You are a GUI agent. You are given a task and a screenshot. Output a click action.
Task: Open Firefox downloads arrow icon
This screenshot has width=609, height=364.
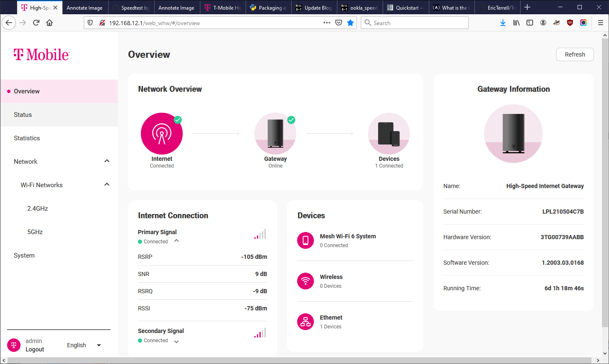[x=503, y=23]
